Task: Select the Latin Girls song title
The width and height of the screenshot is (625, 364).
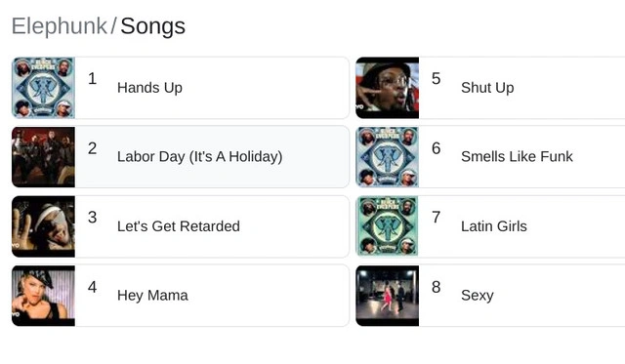Action: 494,226
